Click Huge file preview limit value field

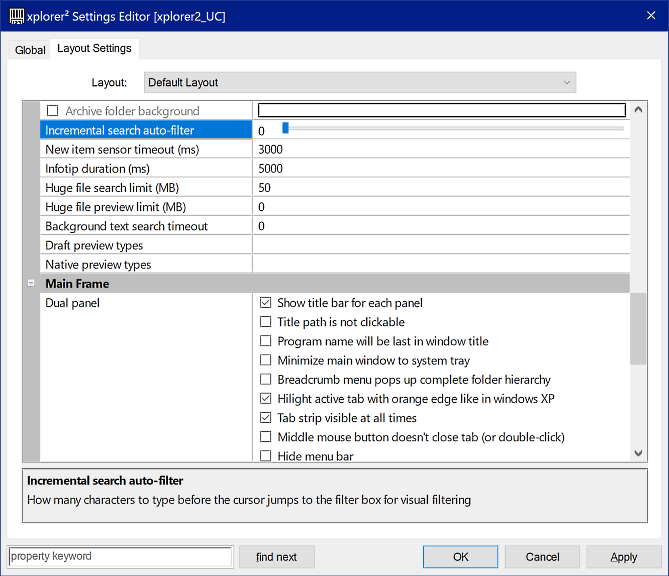[x=442, y=207]
